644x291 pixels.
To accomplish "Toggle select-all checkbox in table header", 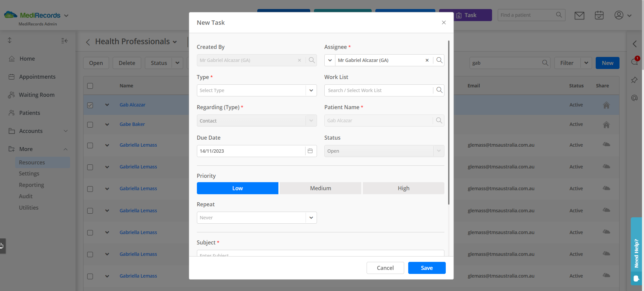I will coord(90,86).
